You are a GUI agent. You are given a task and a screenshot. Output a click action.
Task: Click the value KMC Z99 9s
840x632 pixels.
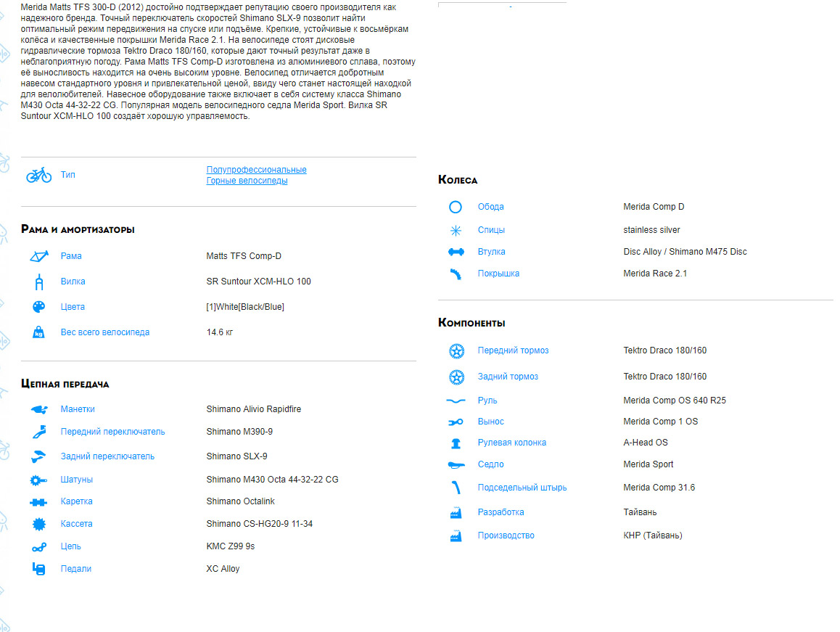click(x=231, y=546)
